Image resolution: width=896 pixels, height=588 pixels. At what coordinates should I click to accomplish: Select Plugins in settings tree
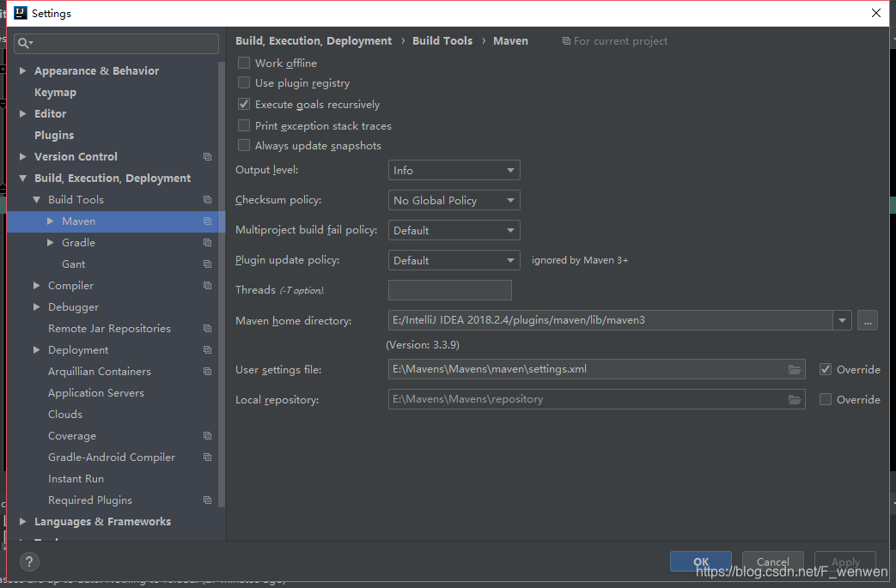tap(54, 136)
